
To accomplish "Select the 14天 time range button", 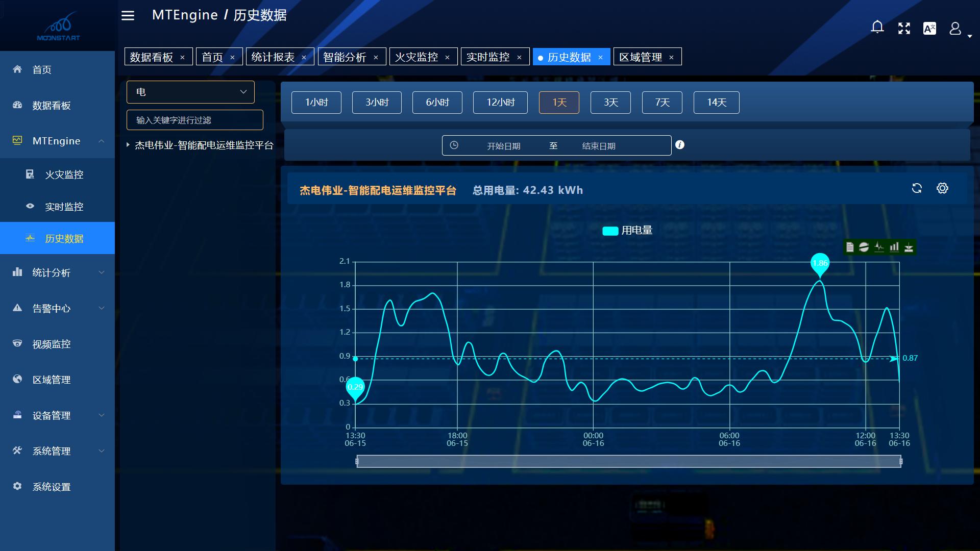I will (716, 103).
